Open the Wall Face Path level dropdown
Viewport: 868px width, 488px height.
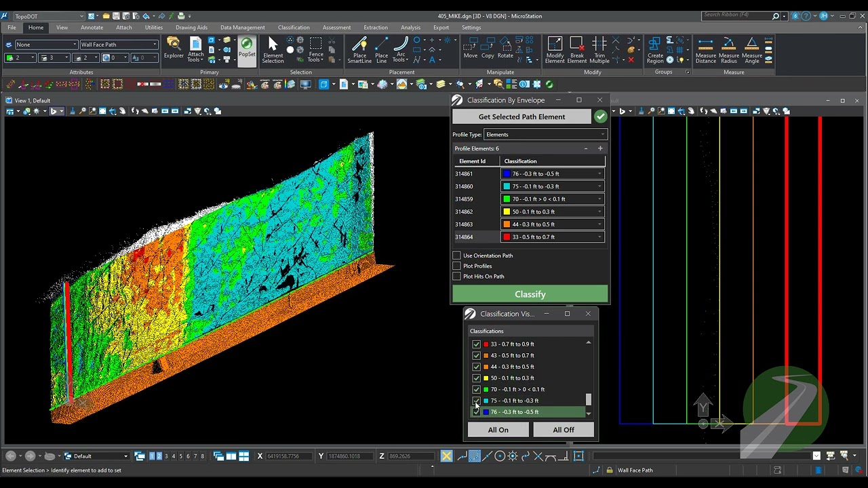coord(119,45)
